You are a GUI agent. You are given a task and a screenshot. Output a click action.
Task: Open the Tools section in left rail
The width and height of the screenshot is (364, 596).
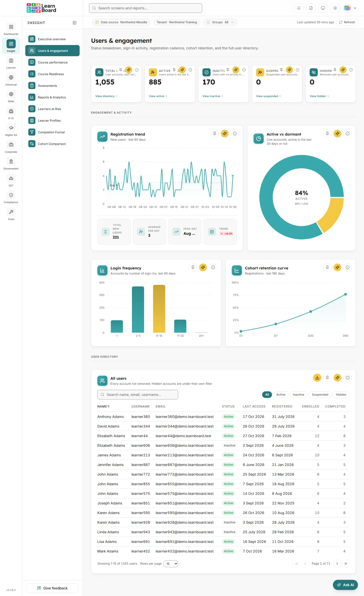11,215
